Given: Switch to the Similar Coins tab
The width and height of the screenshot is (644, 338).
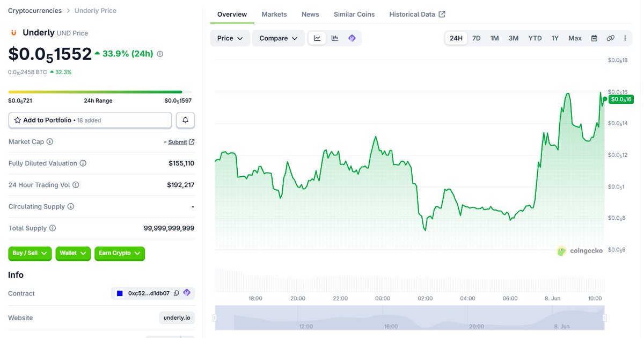Looking at the screenshot, I should (x=354, y=15).
